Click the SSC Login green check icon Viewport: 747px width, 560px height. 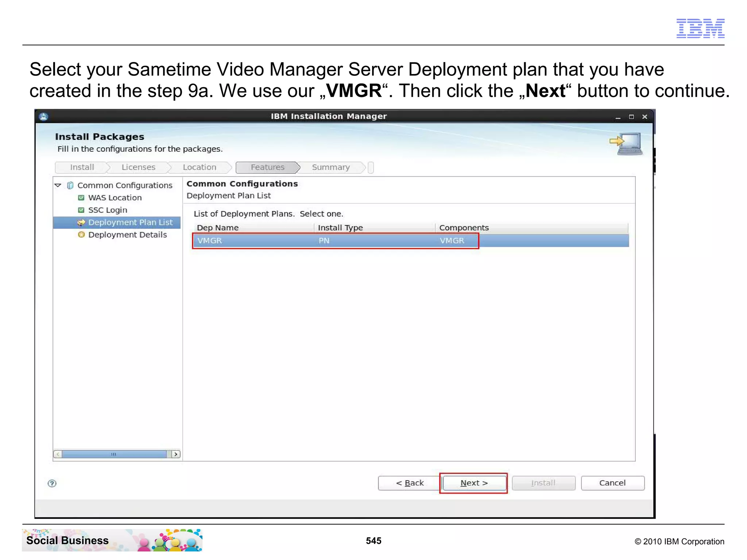point(81,210)
